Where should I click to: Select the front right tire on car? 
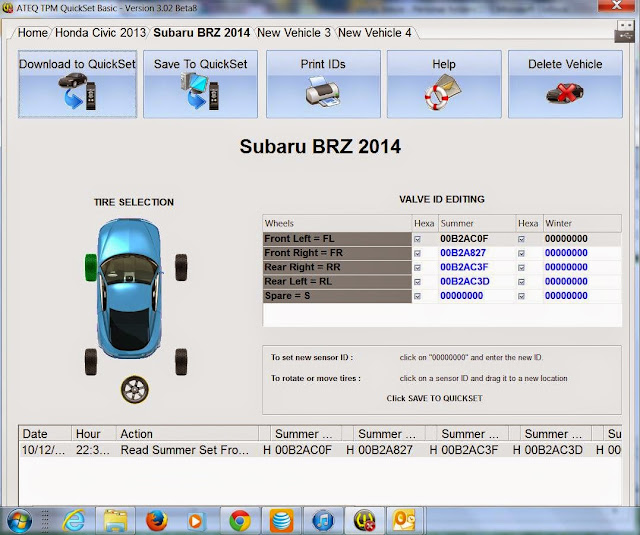point(181,267)
